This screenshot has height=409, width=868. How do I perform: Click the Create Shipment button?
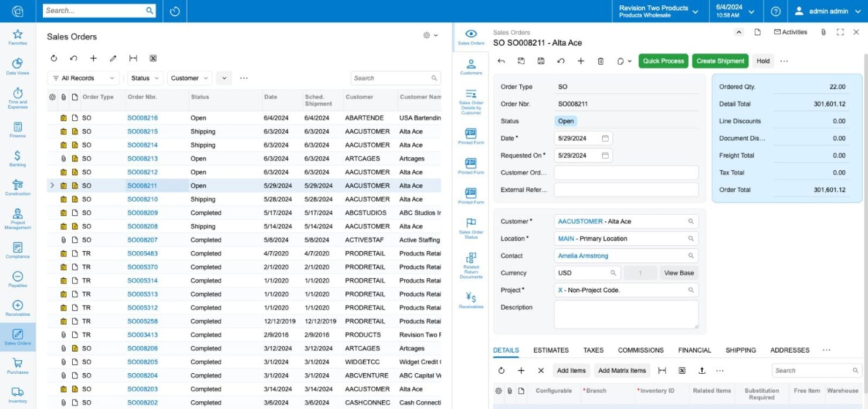tap(720, 60)
